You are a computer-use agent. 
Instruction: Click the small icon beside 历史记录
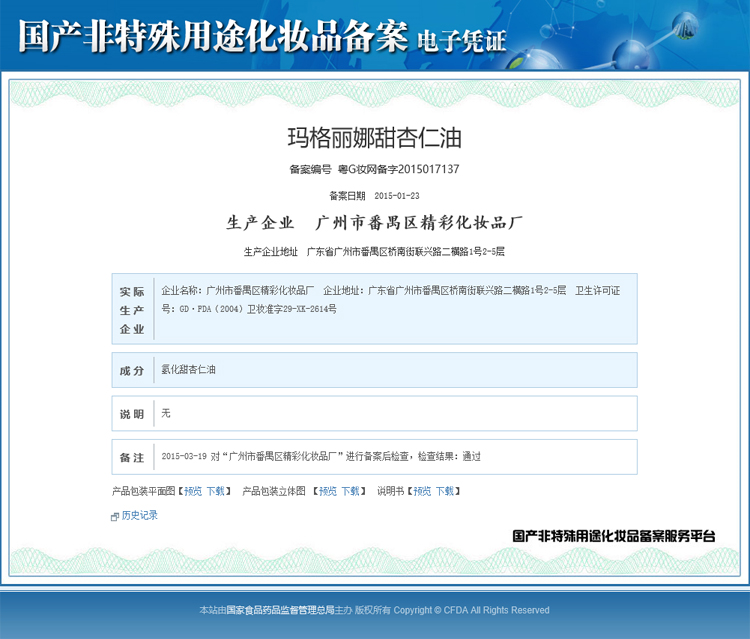click(x=115, y=517)
